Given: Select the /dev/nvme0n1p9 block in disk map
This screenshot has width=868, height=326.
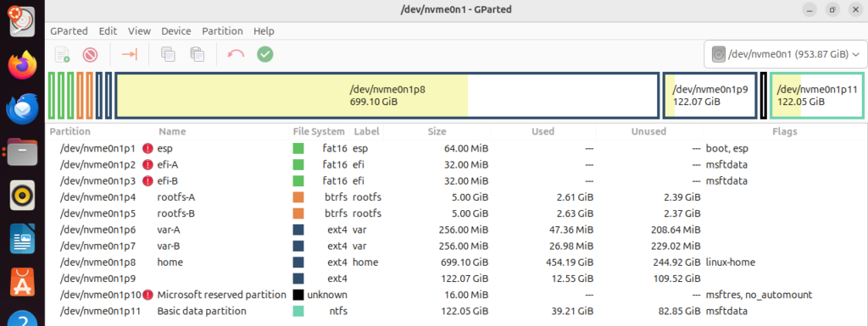Looking at the screenshot, I should (x=709, y=95).
